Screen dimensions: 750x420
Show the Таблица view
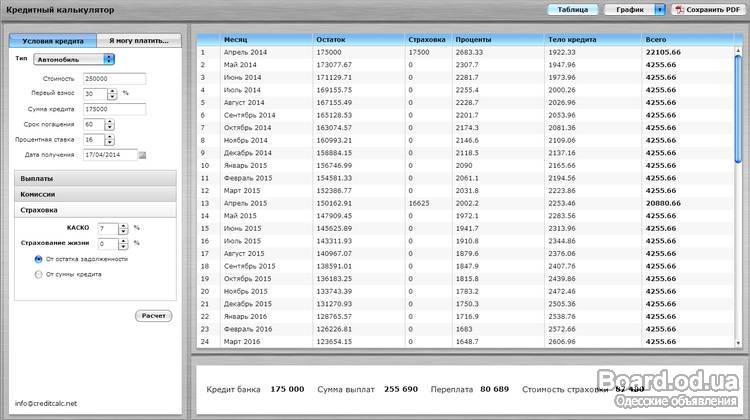click(x=573, y=10)
